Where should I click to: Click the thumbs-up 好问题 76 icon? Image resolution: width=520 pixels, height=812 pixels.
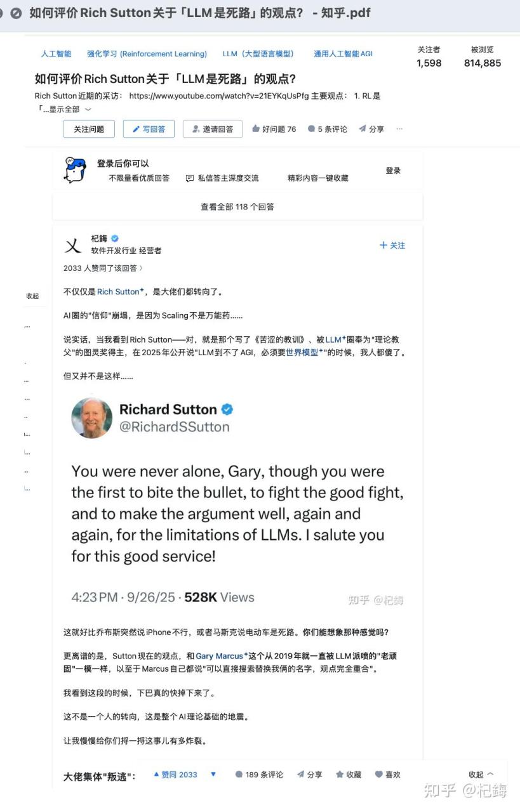[256, 129]
